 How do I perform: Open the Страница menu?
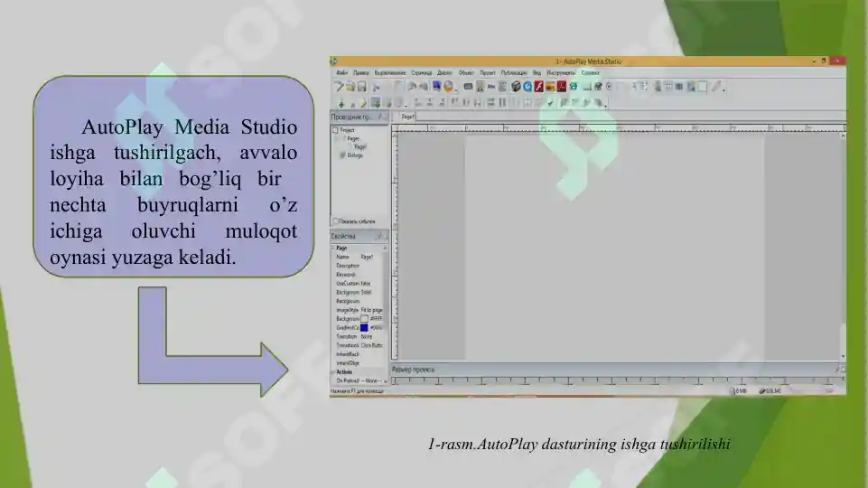[x=422, y=72]
